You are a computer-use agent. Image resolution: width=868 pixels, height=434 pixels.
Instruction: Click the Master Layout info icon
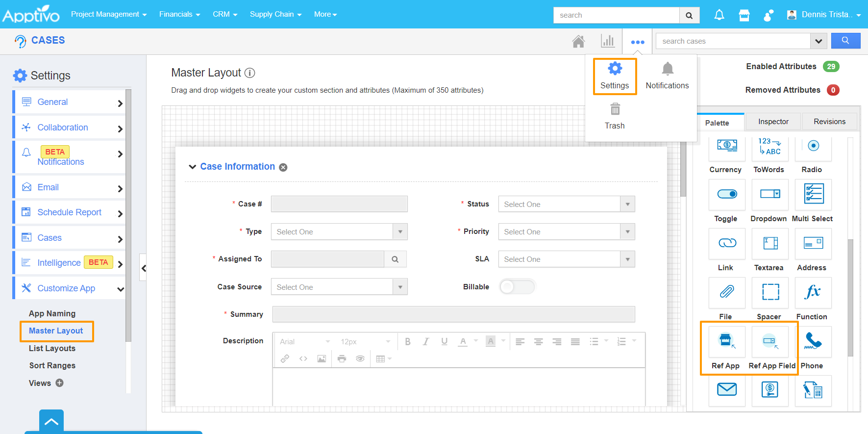(x=250, y=73)
